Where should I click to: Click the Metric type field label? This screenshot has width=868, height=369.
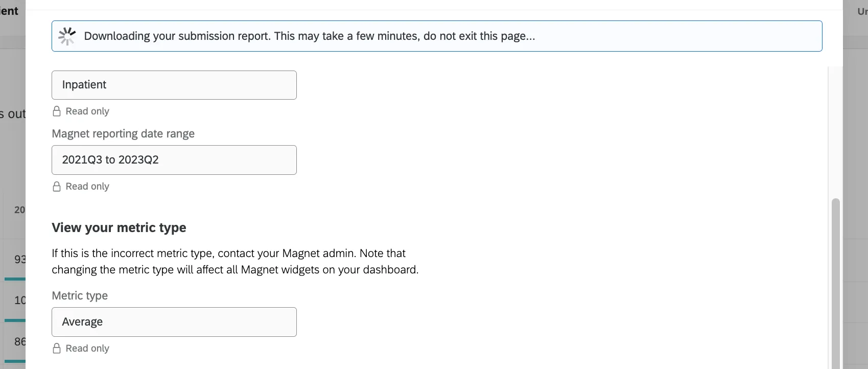coord(80,296)
